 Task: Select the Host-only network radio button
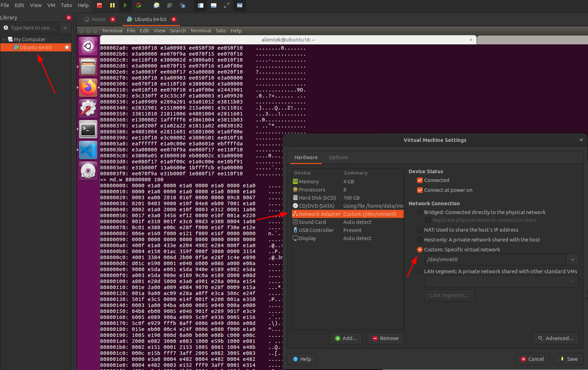(419, 240)
